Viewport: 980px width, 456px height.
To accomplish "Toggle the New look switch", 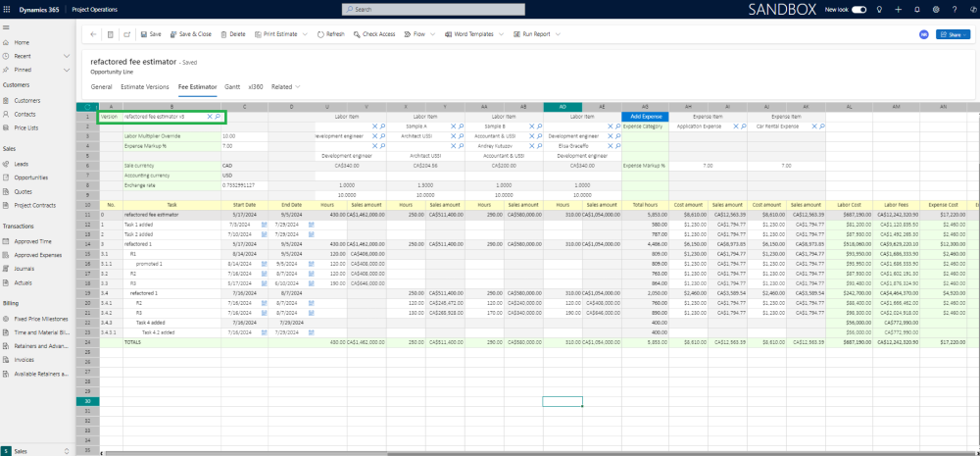I will tap(859, 9).
